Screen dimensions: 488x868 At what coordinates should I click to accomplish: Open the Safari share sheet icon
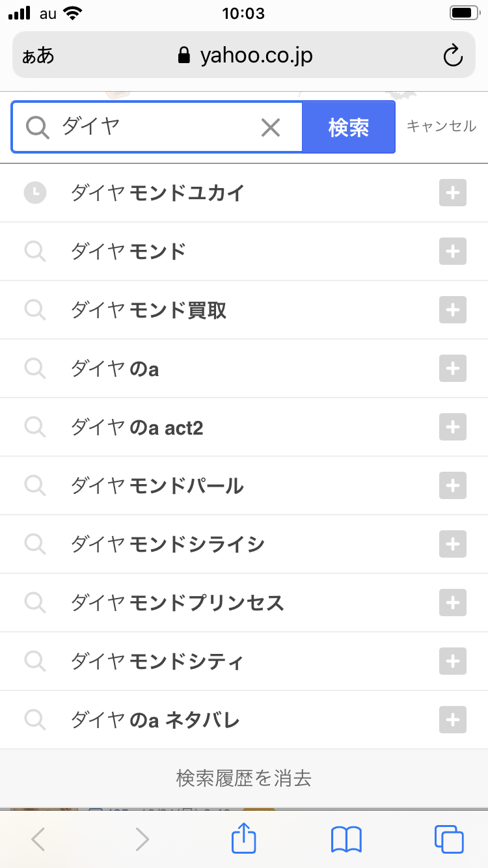pyautogui.click(x=244, y=839)
